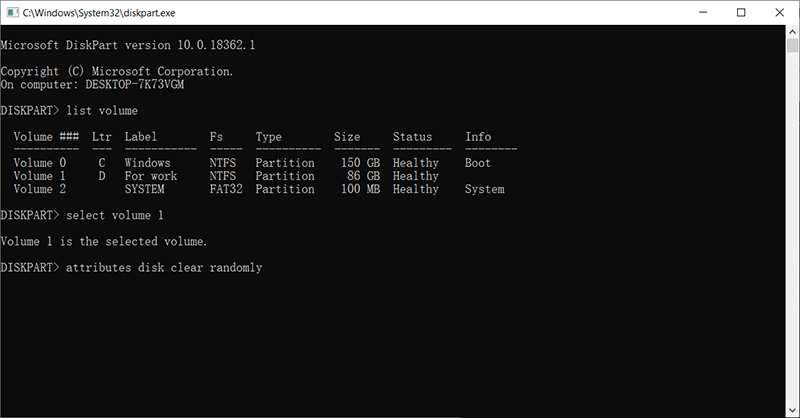Click NTFS in the Volume 0 row
The width and height of the screenshot is (800, 418).
pos(223,162)
